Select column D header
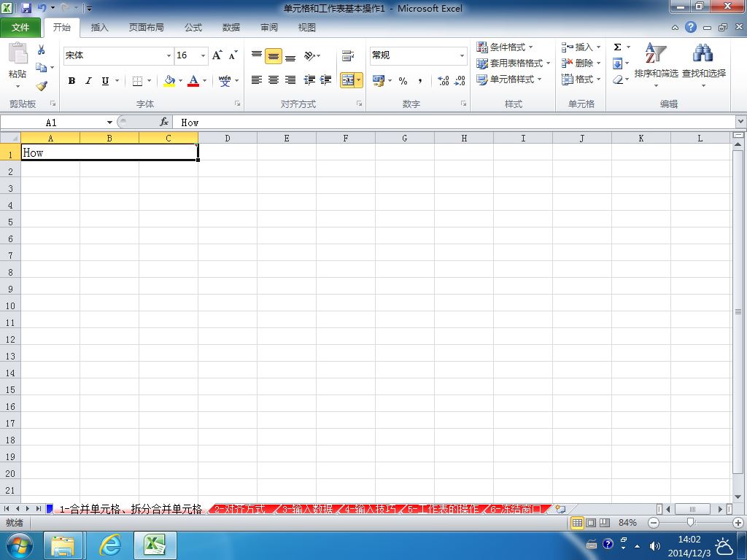The width and height of the screenshot is (747, 560). 228,138
